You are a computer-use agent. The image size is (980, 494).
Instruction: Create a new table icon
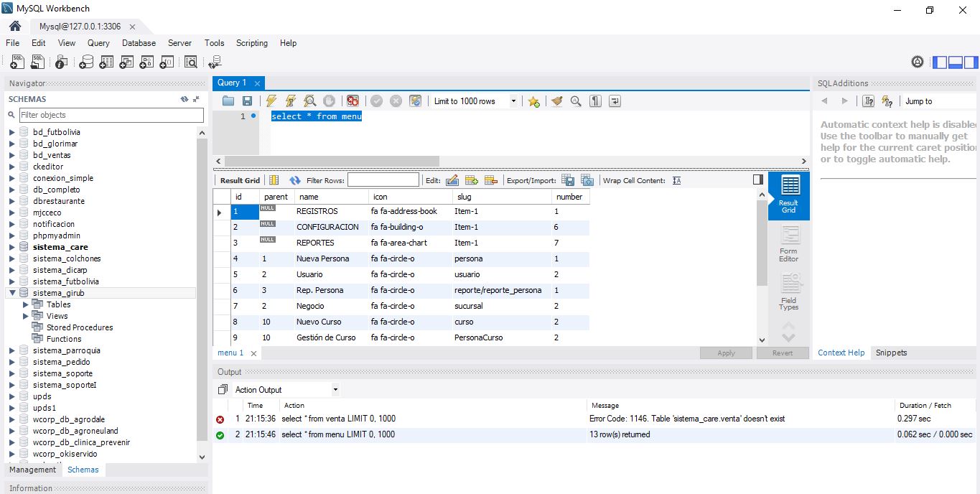[x=106, y=62]
